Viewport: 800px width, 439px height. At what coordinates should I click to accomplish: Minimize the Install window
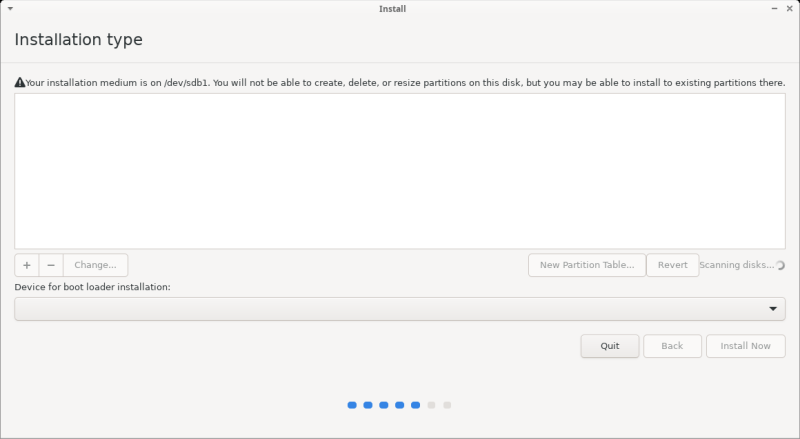774,9
